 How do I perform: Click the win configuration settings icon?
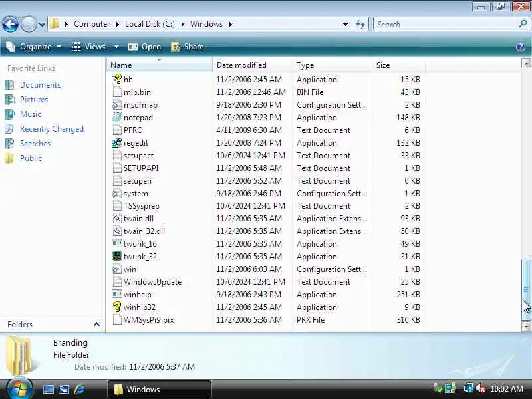click(x=117, y=269)
